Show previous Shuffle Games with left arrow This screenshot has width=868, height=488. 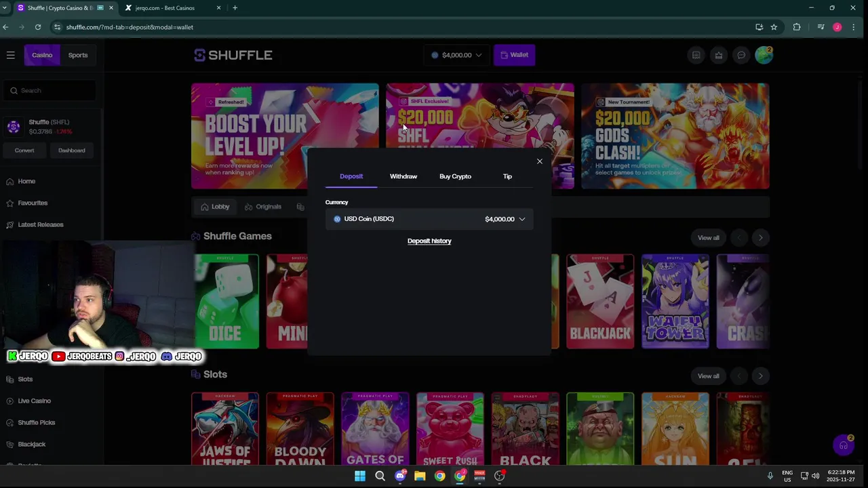click(x=739, y=238)
